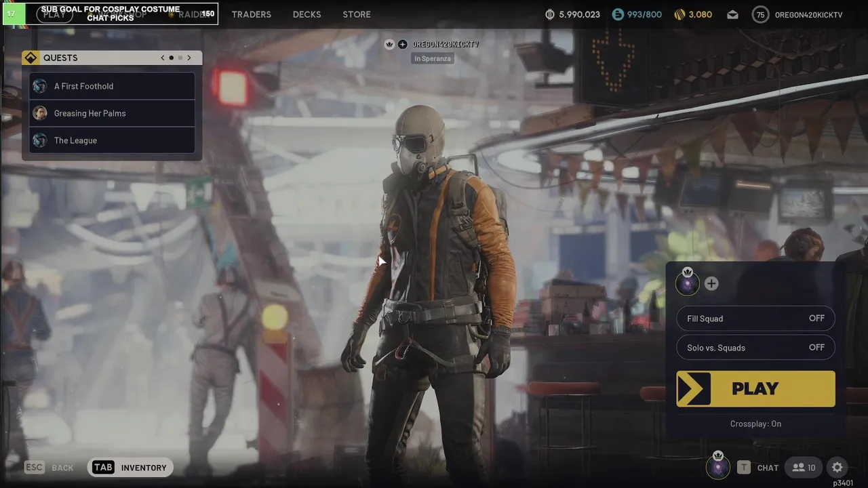
Task: Toggle Solo vs. Squads on
Action: click(755, 348)
